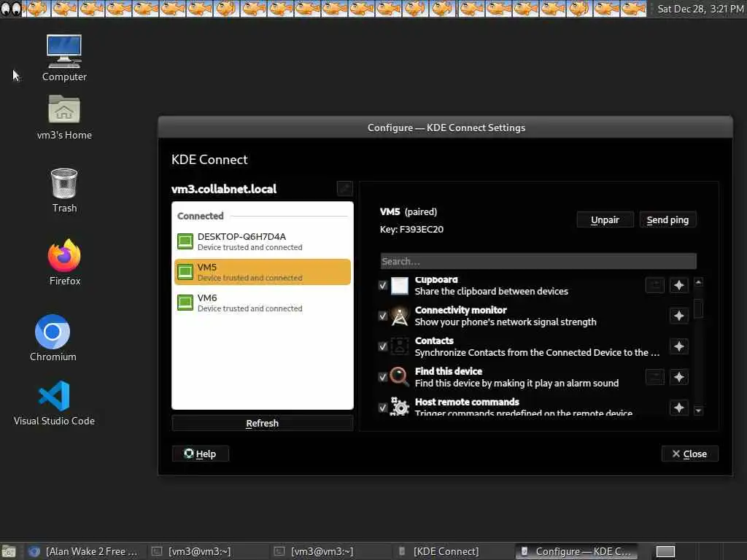Screen dimensions: 747x560
Task: Disable the Connectivity monitor checkbox
Action: pos(382,316)
